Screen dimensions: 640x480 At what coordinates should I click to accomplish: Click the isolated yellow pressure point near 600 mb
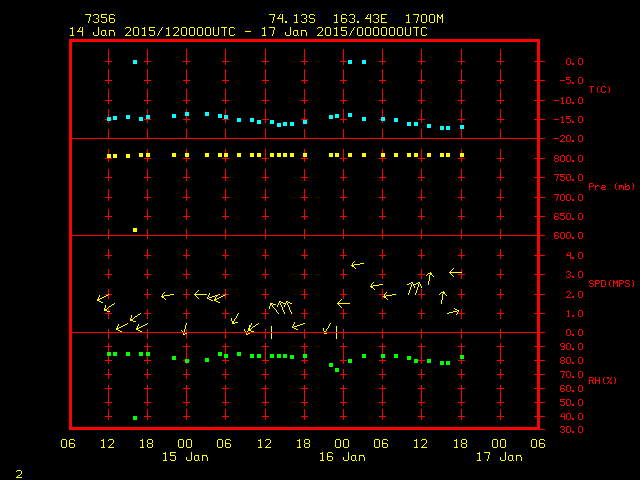(135, 230)
